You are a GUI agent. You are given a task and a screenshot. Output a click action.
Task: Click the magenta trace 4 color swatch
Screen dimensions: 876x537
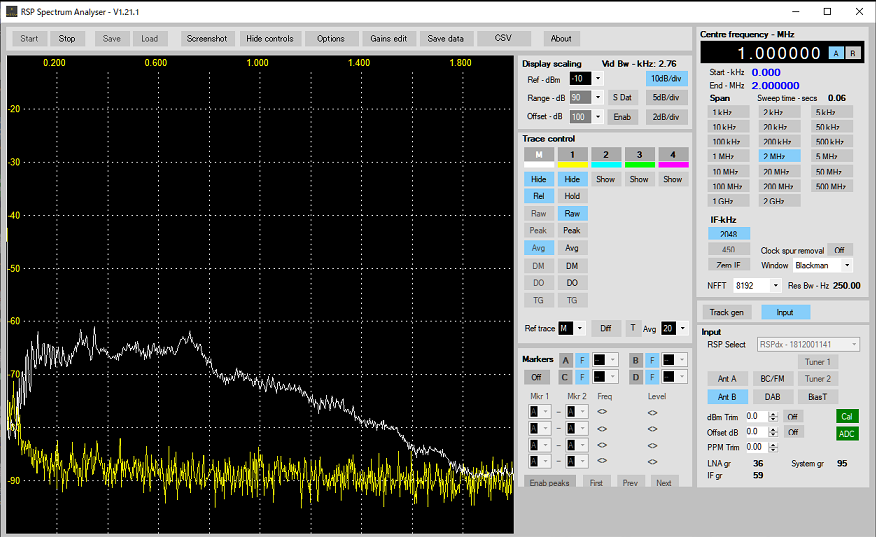coord(673,165)
